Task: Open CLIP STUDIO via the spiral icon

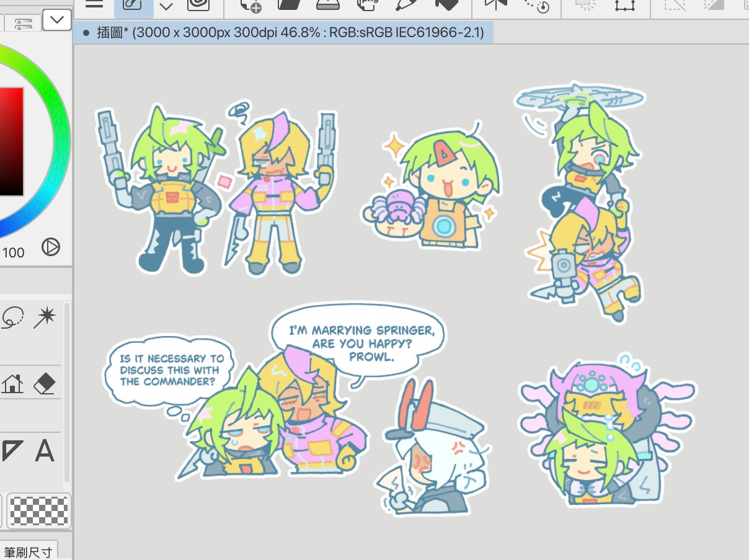Action: pyautogui.click(x=198, y=4)
